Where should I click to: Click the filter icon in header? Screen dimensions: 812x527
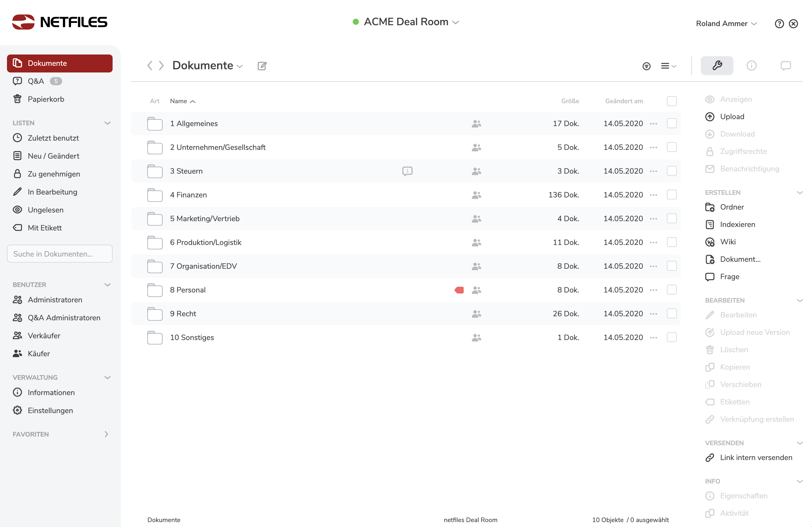click(646, 66)
